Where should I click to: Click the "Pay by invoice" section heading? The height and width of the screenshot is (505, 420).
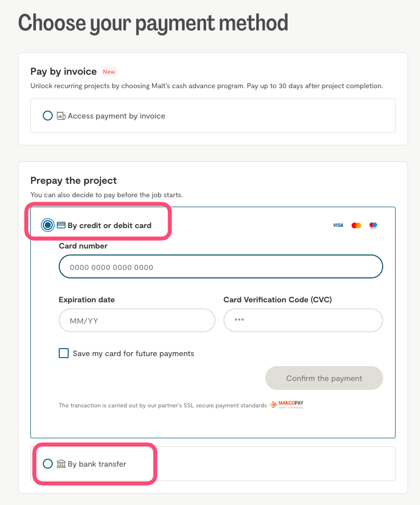tap(64, 72)
